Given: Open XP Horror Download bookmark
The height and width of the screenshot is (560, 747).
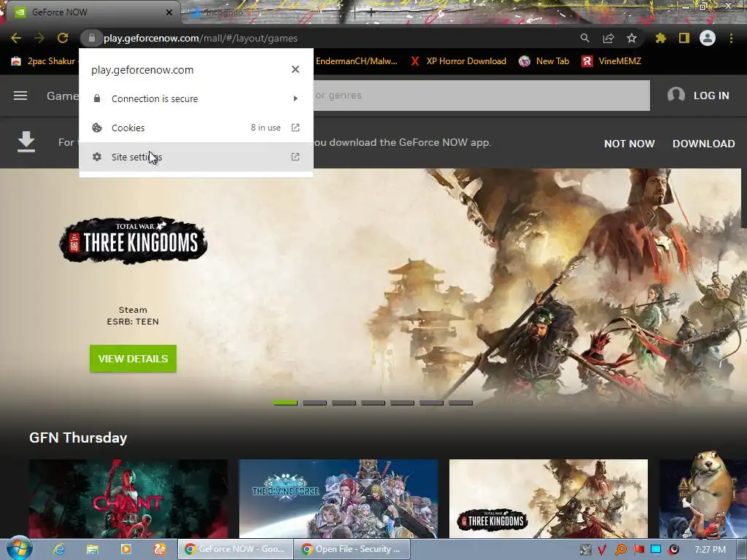Looking at the screenshot, I should 459,61.
